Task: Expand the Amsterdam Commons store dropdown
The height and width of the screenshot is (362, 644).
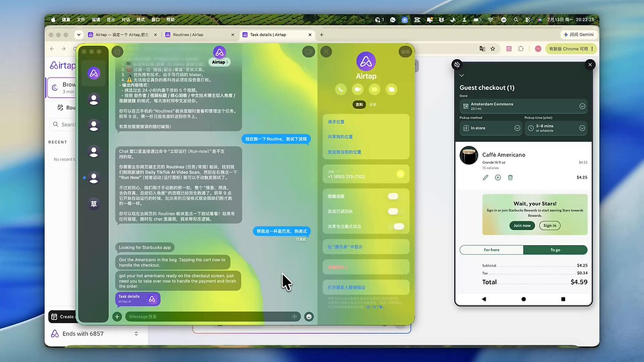Action: (x=582, y=106)
